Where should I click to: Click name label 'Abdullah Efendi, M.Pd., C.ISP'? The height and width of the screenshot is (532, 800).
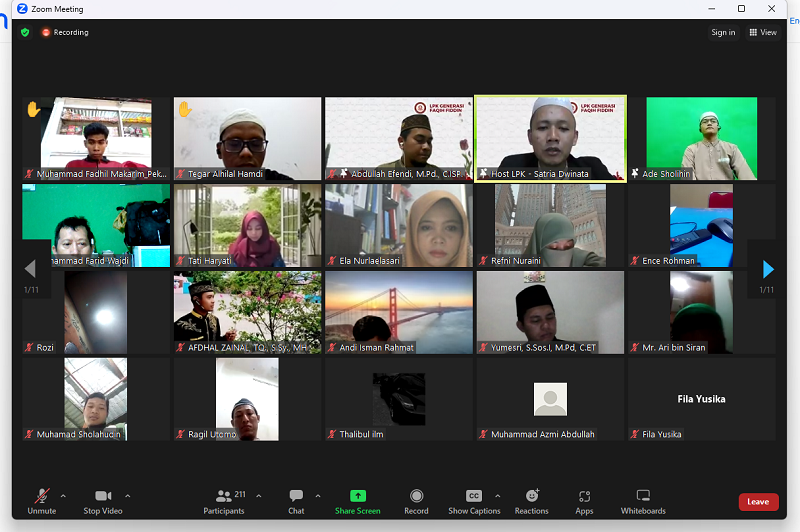point(406,174)
